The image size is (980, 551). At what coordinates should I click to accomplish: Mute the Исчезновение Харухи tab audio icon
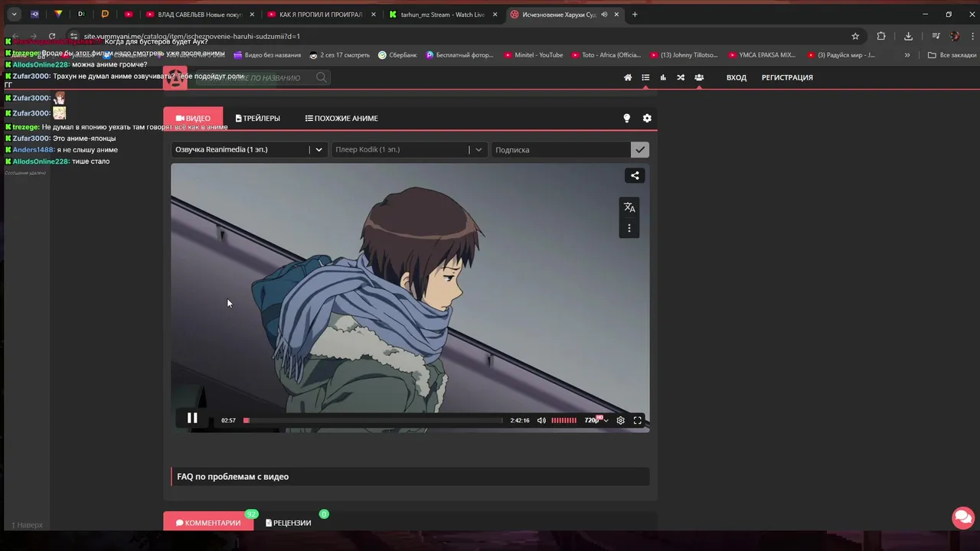604,15
